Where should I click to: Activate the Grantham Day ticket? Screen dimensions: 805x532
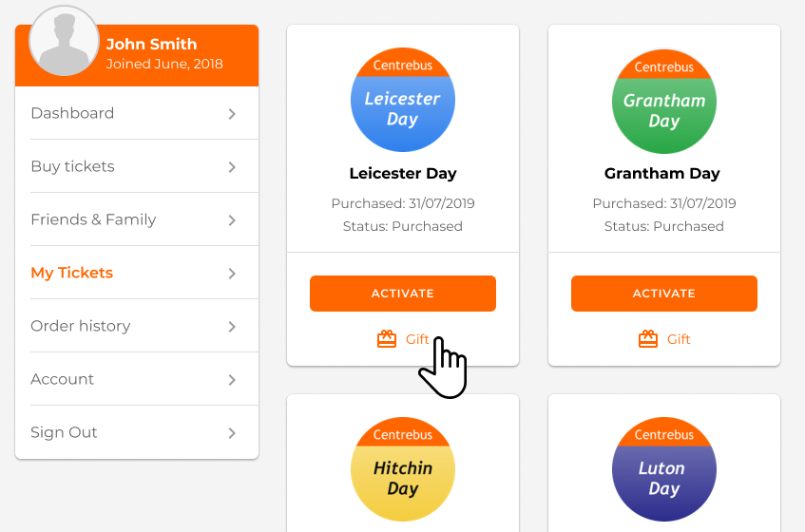pos(663,294)
